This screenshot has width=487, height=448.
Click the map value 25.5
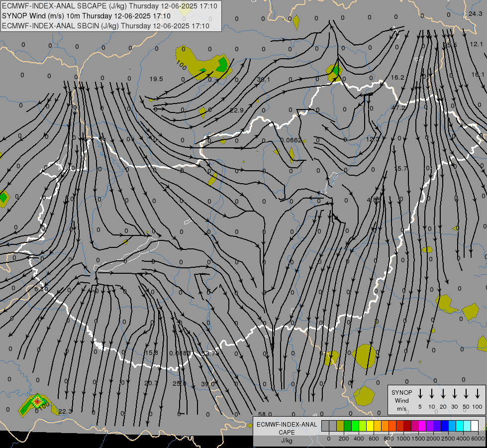pos(450,45)
